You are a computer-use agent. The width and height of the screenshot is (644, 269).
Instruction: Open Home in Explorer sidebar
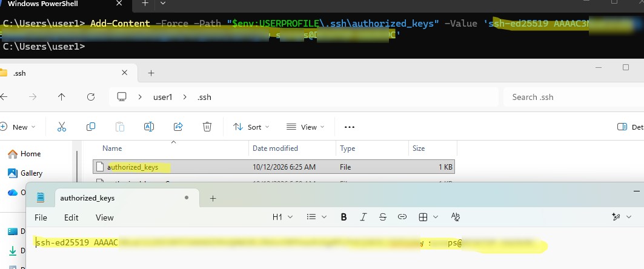coord(25,154)
